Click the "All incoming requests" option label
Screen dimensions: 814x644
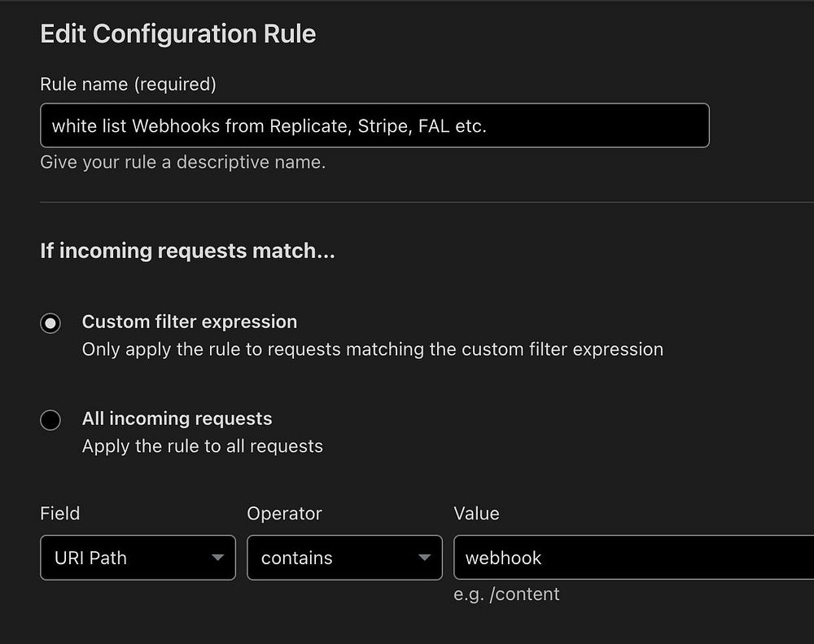[x=177, y=418]
